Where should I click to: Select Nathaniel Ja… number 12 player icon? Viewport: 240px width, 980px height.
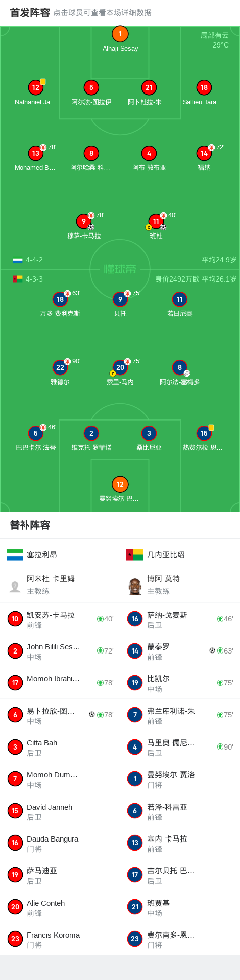click(x=35, y=87)
